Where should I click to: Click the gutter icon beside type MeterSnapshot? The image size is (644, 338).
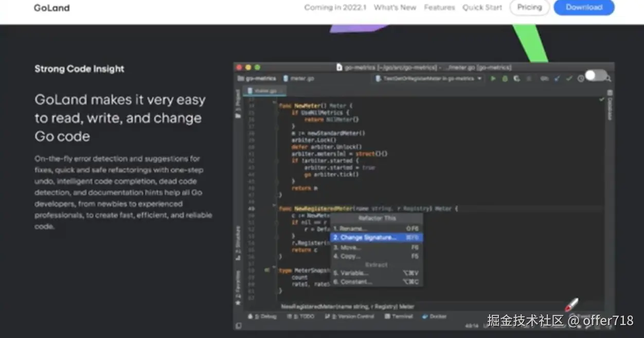[x=267, y=270]
